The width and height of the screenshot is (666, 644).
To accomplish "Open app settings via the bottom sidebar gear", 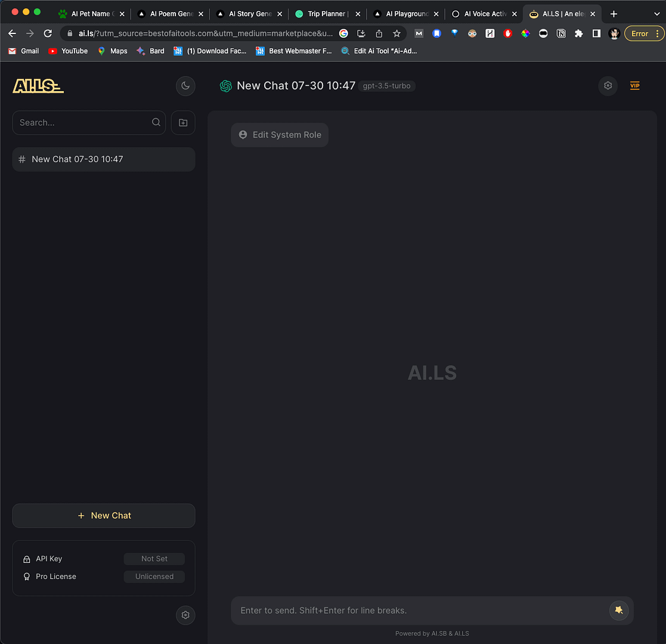I will click(x=185, y=615).
